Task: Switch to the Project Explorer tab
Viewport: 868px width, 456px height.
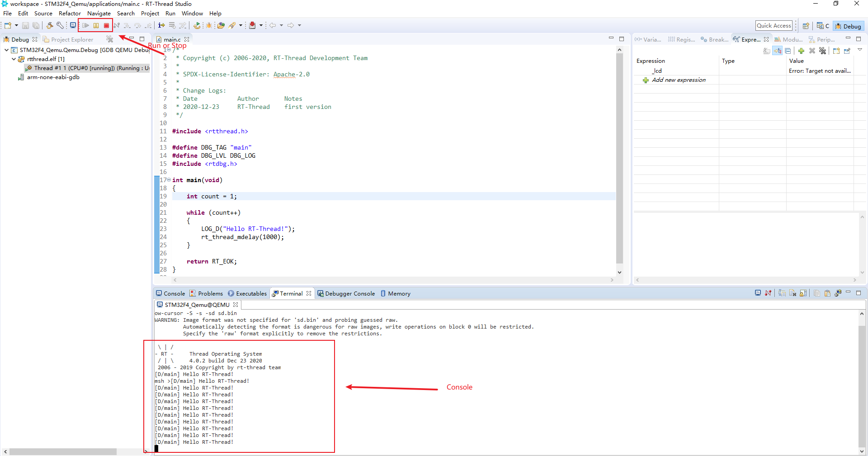Action: 68,40
